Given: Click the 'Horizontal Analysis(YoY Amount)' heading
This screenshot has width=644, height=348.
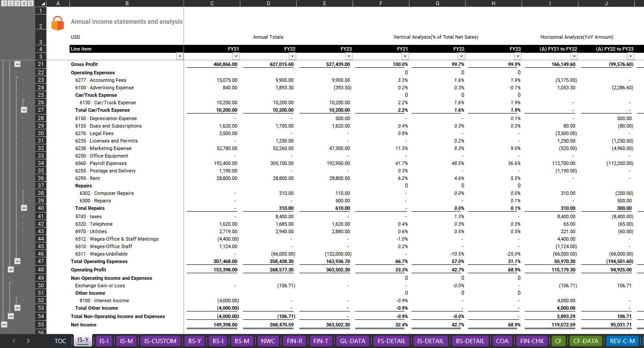Looking at the screenshot, I should 577,37.
